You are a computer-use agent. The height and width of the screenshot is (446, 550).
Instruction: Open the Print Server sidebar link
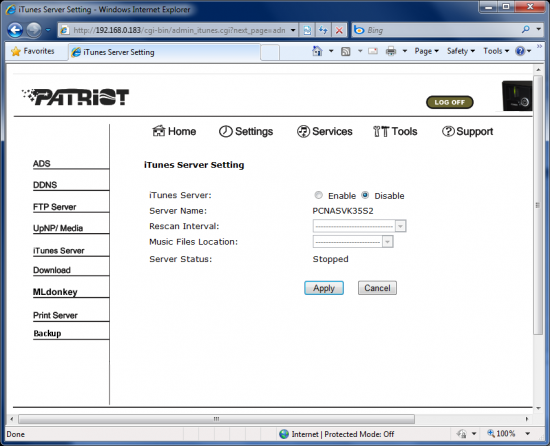(x=55, y=315)
